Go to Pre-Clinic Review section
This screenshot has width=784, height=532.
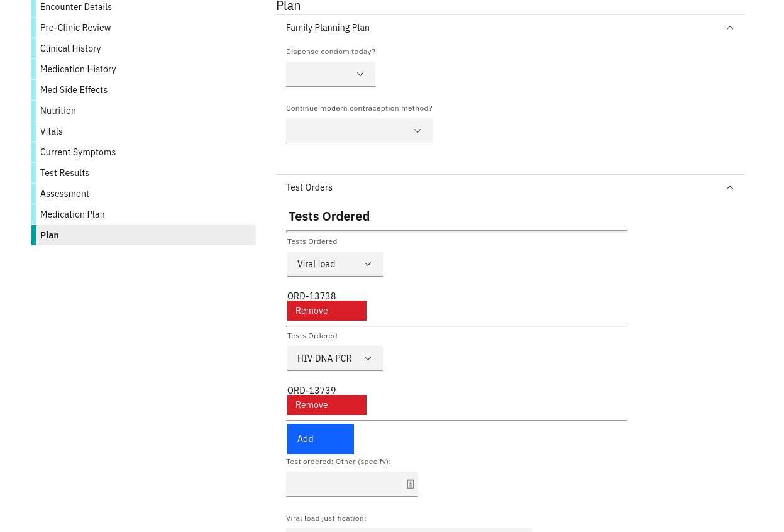(143, 28)
